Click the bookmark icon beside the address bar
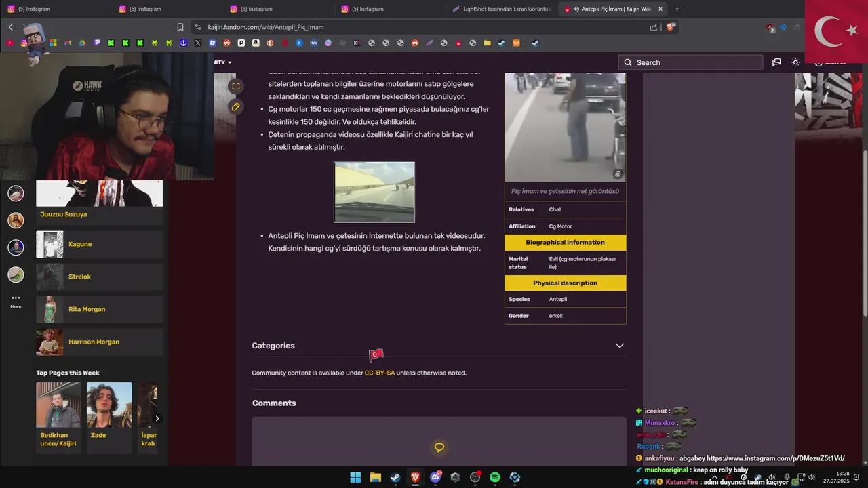 tap(180, 27)
